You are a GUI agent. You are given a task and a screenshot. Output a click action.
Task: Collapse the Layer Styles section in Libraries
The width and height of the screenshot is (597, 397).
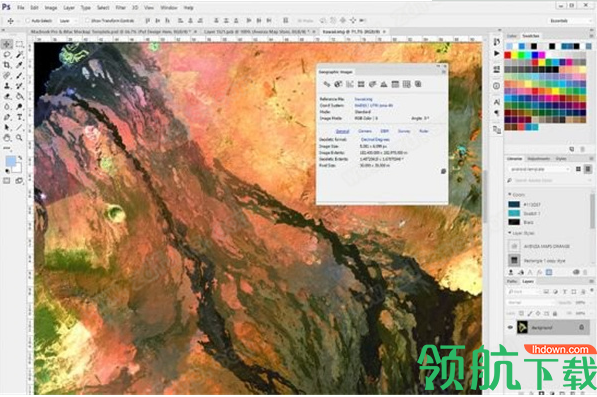pos(510,233)
